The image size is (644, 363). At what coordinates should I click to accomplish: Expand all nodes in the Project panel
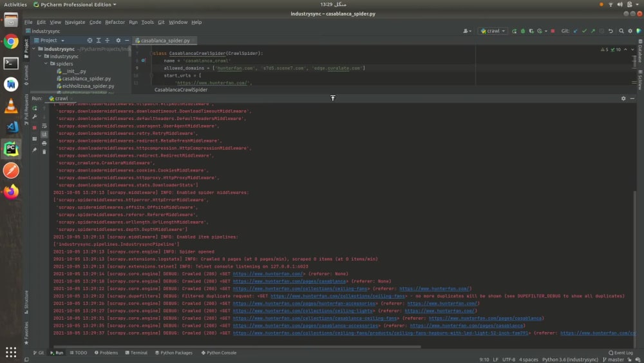click(x=99, y=40)
